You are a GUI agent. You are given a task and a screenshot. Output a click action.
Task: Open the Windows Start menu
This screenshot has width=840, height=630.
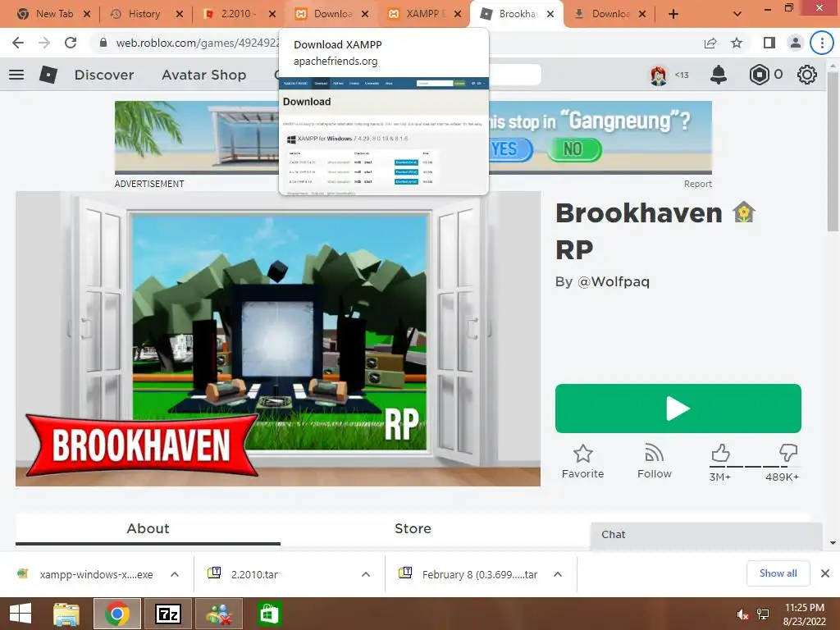point(21,614)
